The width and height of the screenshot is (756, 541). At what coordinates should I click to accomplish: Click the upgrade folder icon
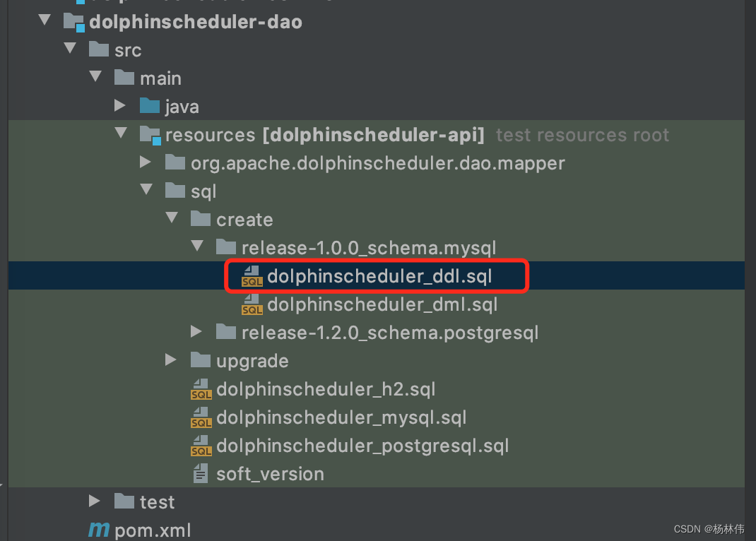click(201, 360)
